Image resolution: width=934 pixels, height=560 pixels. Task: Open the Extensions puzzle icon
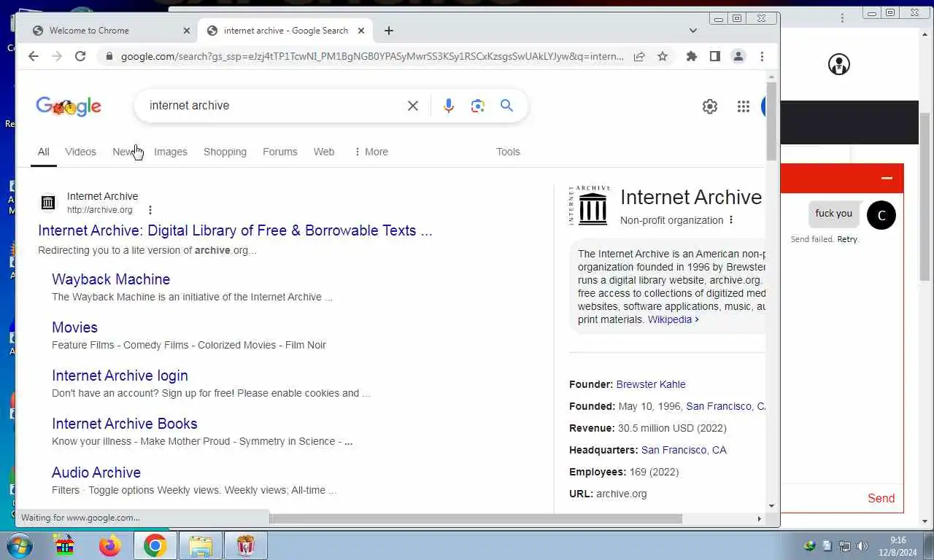(x=692, y=56)
